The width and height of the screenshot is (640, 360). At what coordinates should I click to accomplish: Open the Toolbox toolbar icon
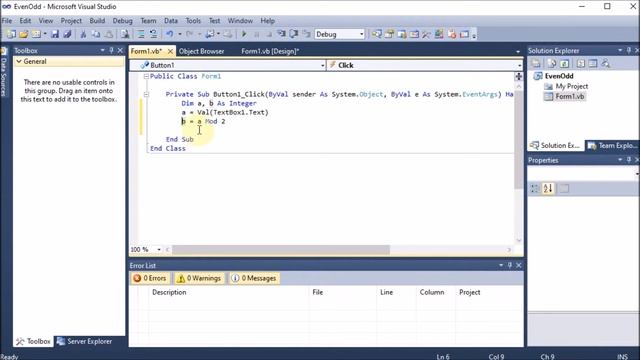(426, 34)
